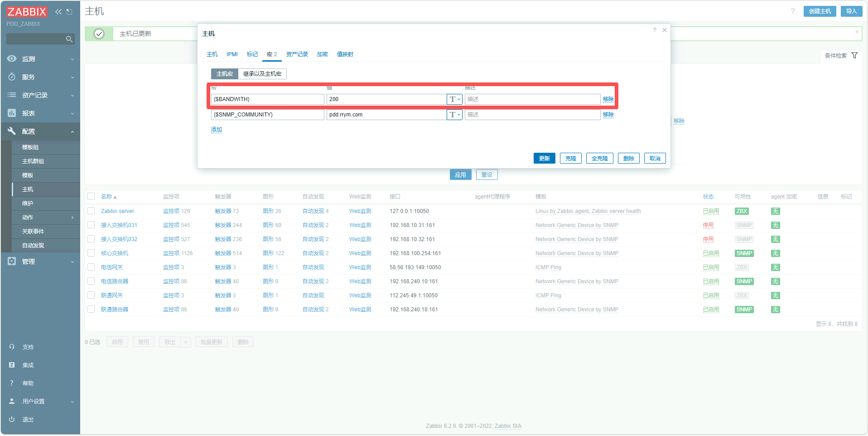Click the 支持 headset icon
The width and height of the screenshot is (868, 436).
tap(12, 347)
